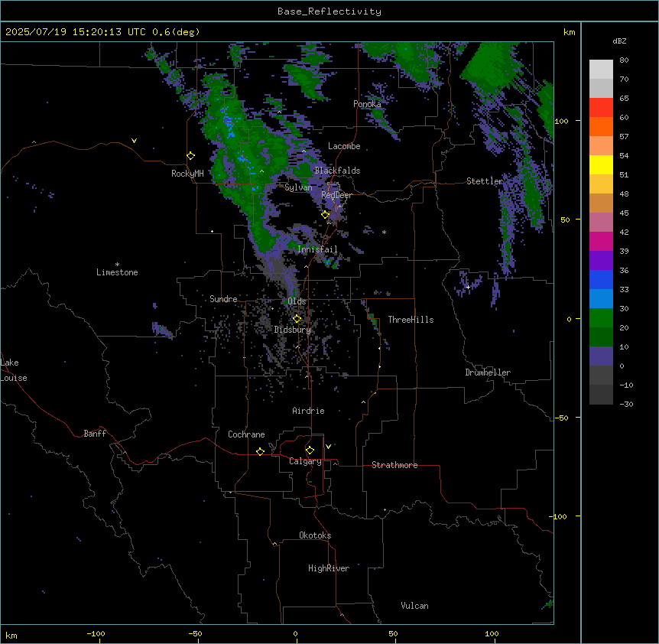
Task: Click the Cochrane label
Action: click(x=246, y=434)
